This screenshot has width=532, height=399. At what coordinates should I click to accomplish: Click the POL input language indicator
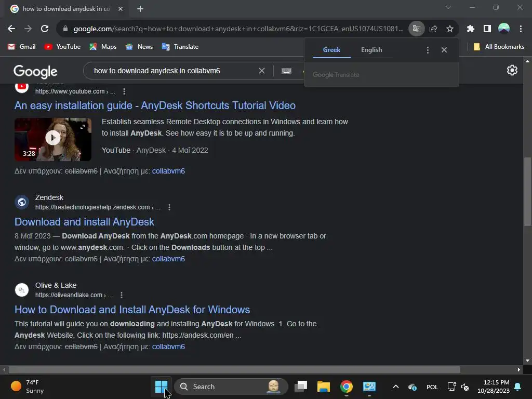click(x=432, y=387)
